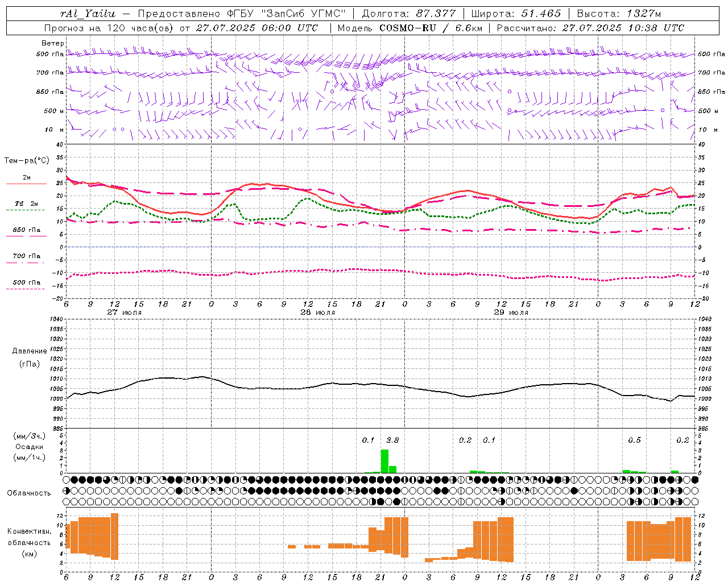
Task: Click the 3.8 precipitation value
Action: click(392, 440)
